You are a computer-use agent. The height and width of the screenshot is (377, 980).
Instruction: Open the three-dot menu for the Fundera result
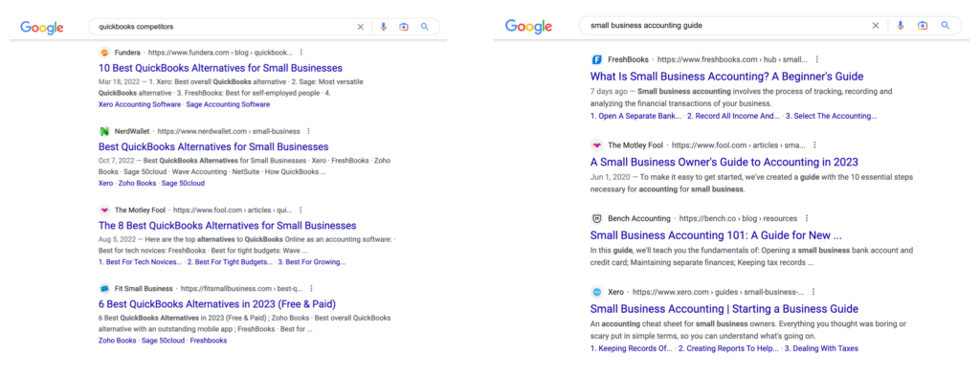pos(301,53)
